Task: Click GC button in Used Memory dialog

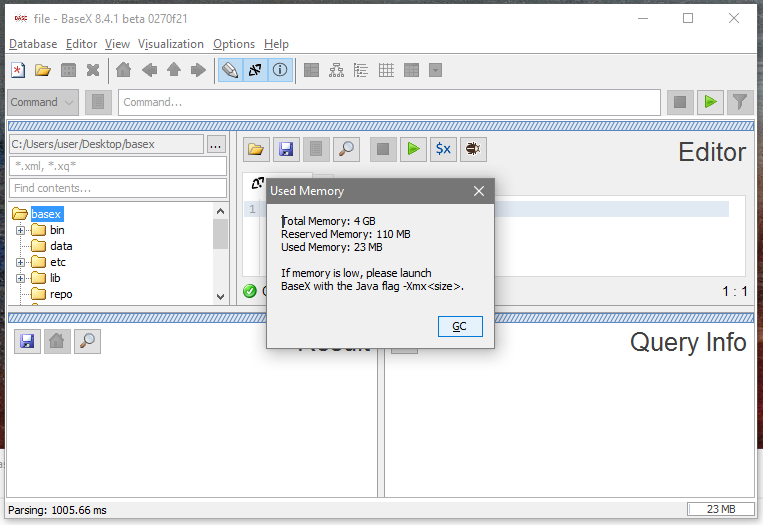Action: pyautogui.click(x=460, y=326)
